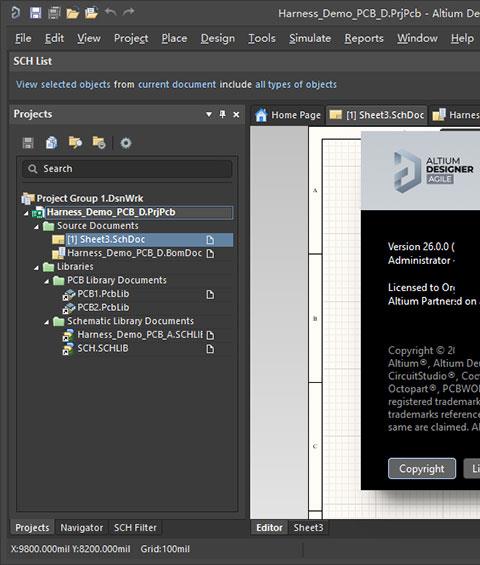Click the Altium logo icon in the title bar

[15, 13]
